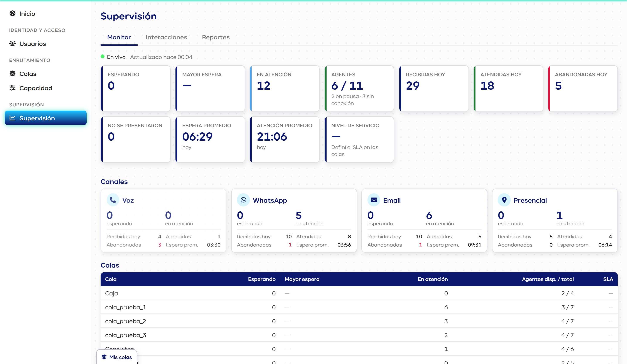Screen dimensions: 627x364
Task: Click Email Espera prom. value 09:31
Action: point(474,245)
